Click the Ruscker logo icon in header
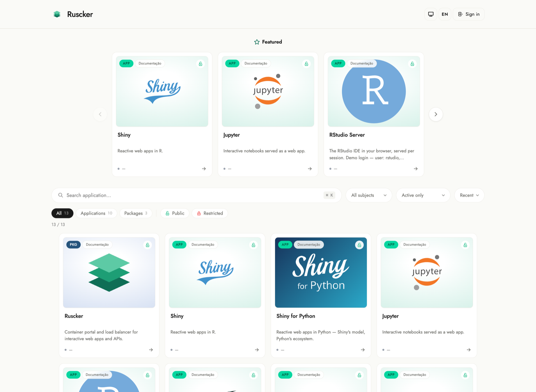The width and height of the screenshot is (536, 392). click(x=57, y=14)
